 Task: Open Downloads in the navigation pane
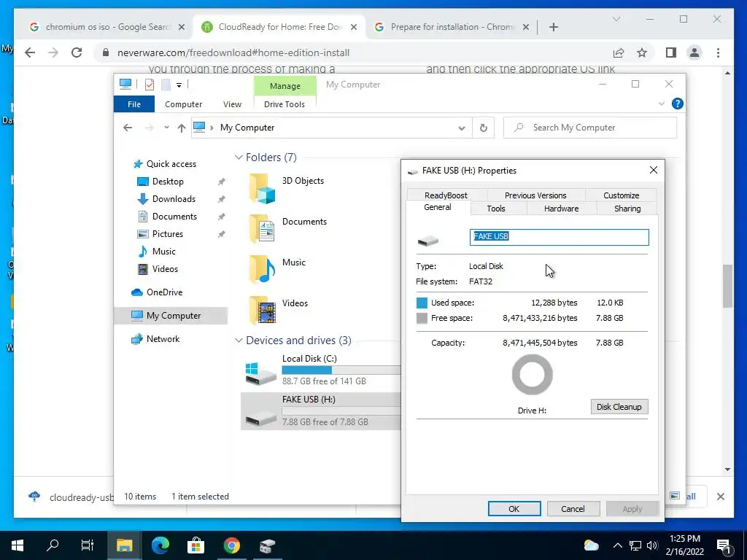pos(174,199)
